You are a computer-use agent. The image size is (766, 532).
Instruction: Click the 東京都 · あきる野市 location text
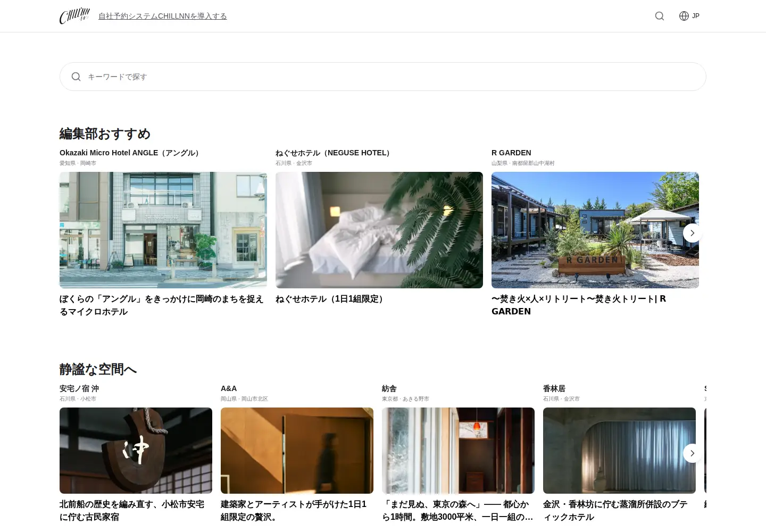[405, 399]
